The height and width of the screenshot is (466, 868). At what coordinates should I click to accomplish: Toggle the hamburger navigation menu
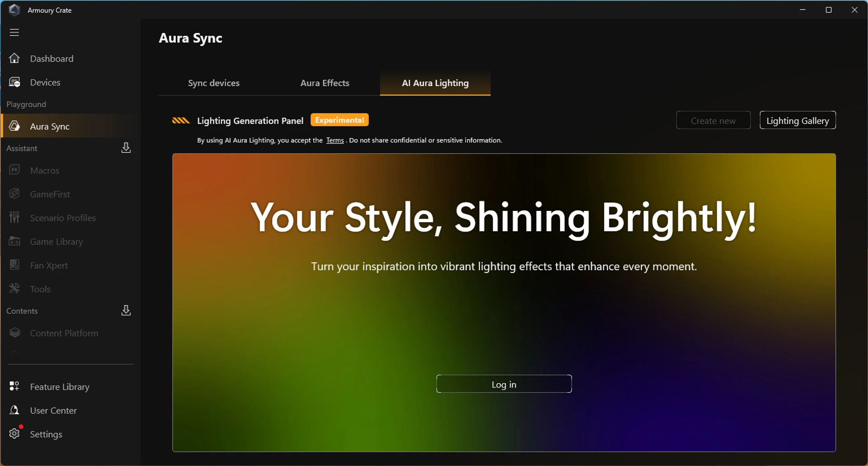(x=14, y=33)
